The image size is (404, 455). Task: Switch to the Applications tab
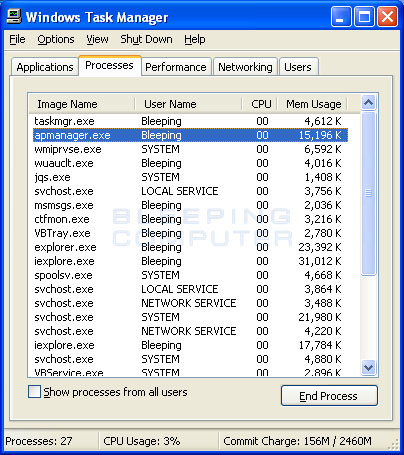tap(45, 67)
